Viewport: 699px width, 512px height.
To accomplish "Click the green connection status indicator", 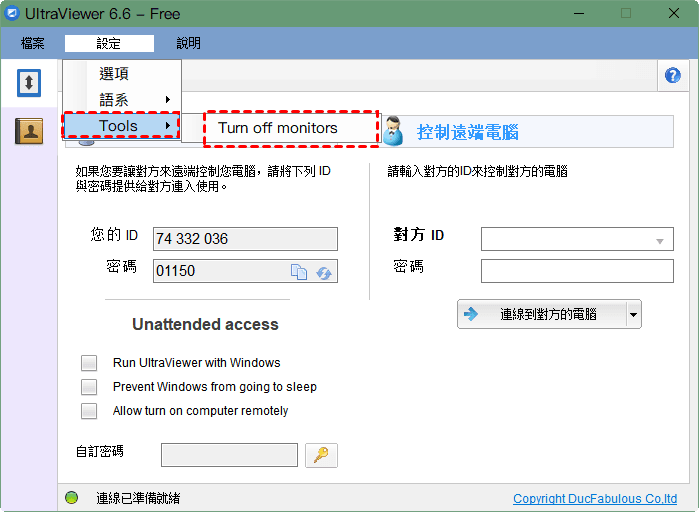I will [71, 497].
